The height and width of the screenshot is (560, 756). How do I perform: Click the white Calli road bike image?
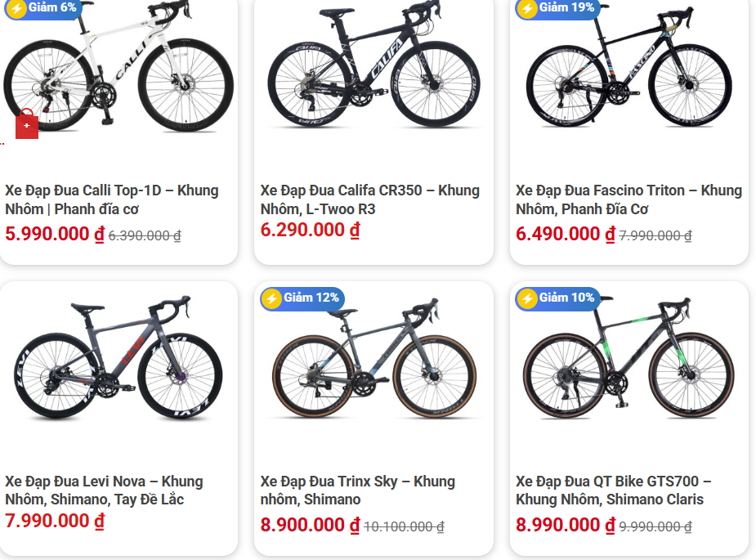pyautogui.click(x=119, y=74)
